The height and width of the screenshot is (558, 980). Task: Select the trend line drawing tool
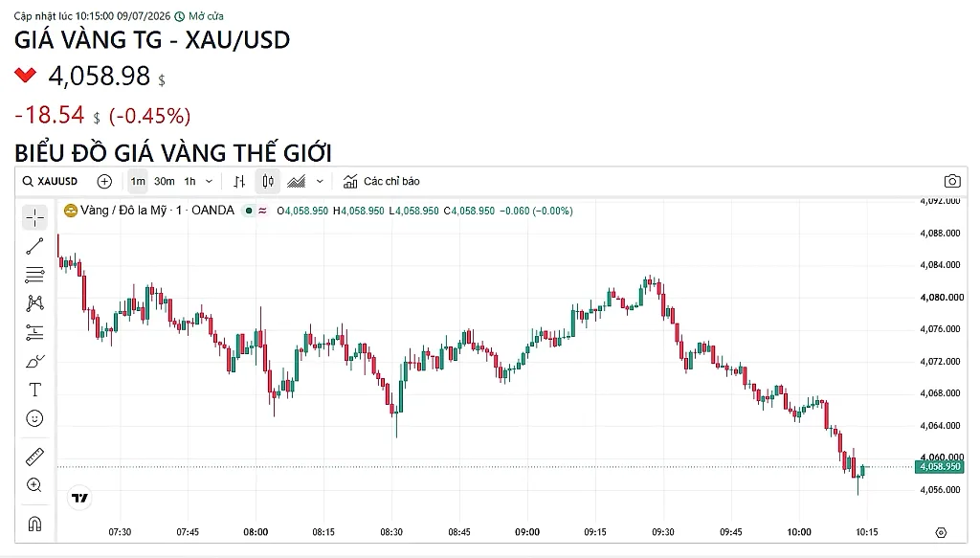[35, 247]
